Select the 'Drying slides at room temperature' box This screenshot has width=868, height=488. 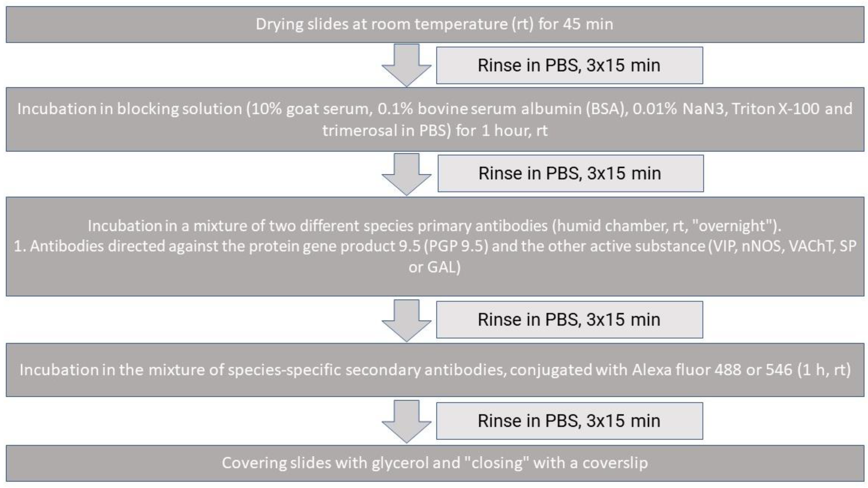pos(435,25)
